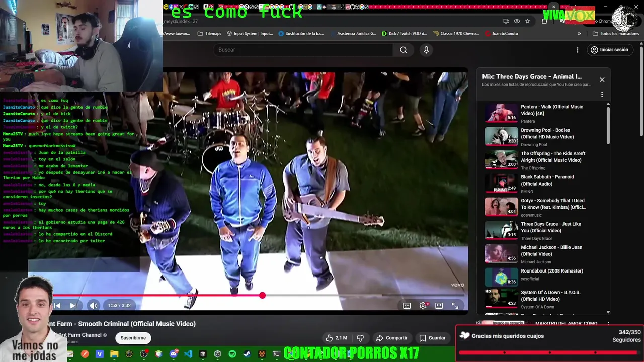Viewport: 644px width, 362px height.
Task: Click the Iniciar sesión button
Action: (609, 50)
